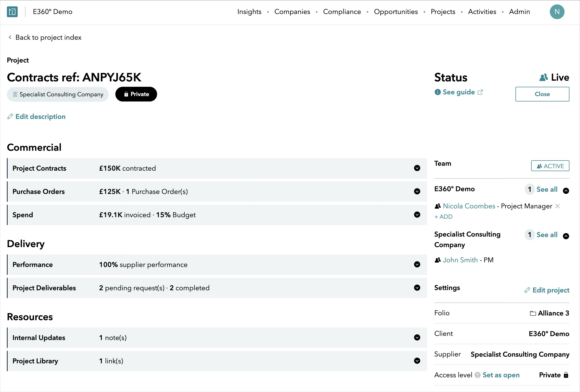Expand the Internal Updates row
Image resolution: width=580 pixels, height=392 pixels.
pyautogui.click(x=417, y=338)
